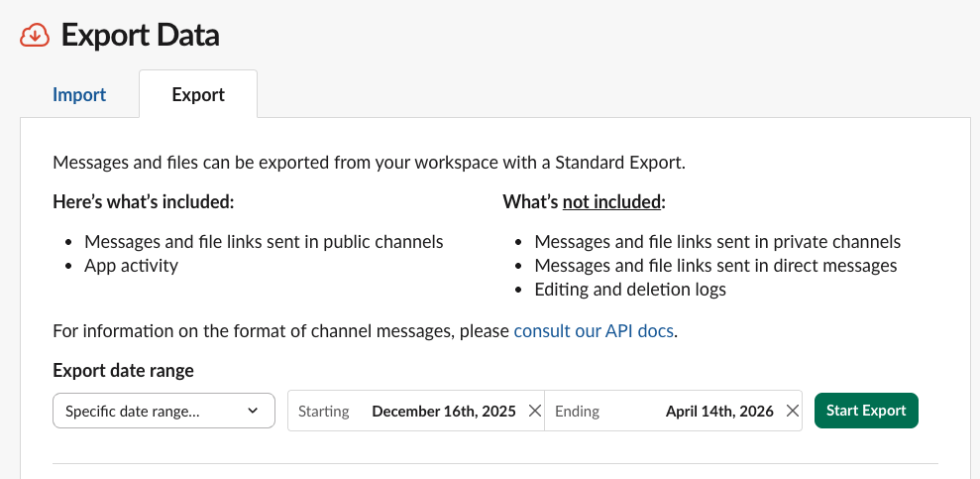Image resolution: width=980 pixels, height=479 pixels.
Task: Click the Export date range label
Action: (123, 370)
